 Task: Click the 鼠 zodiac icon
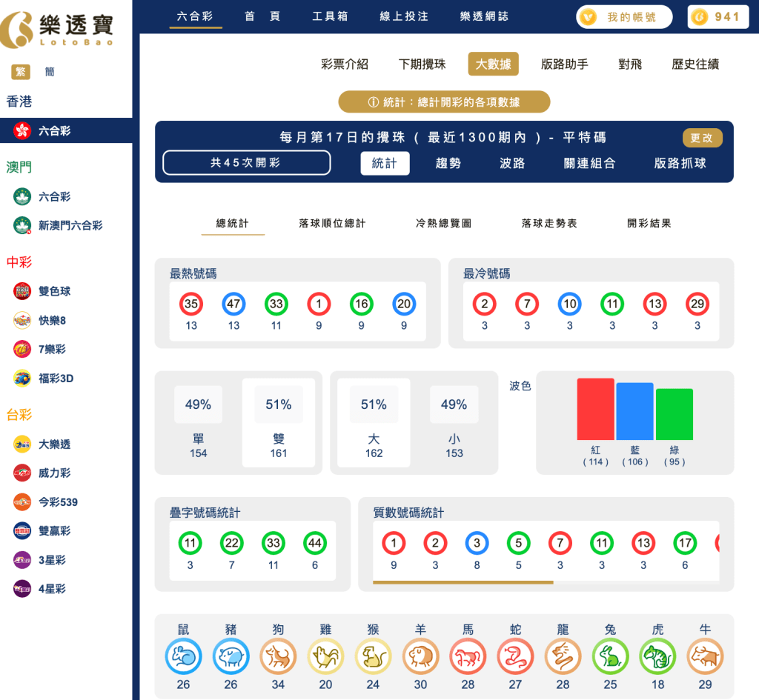coord(183,657)
